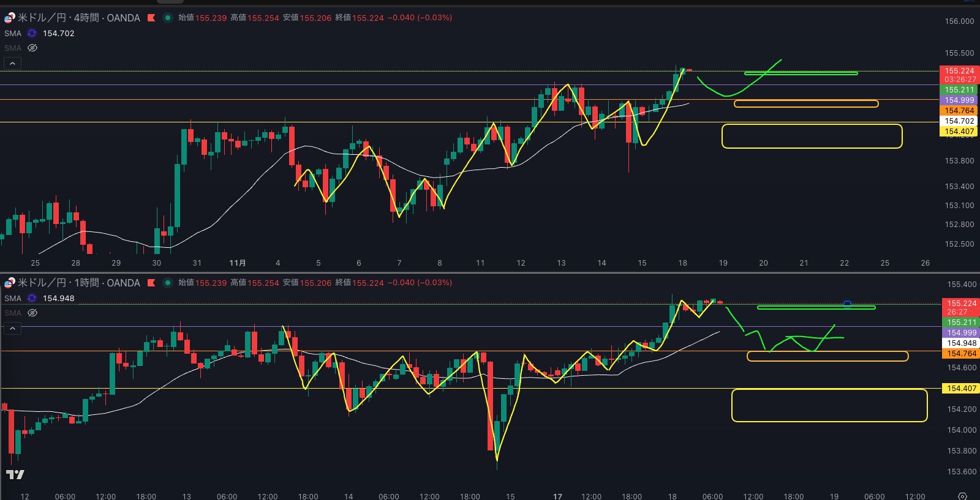The height and width of the screenshot is (500, 980).
Task: Select the orange 154.764 price label in the upper chart
Action: click(959, 111)
